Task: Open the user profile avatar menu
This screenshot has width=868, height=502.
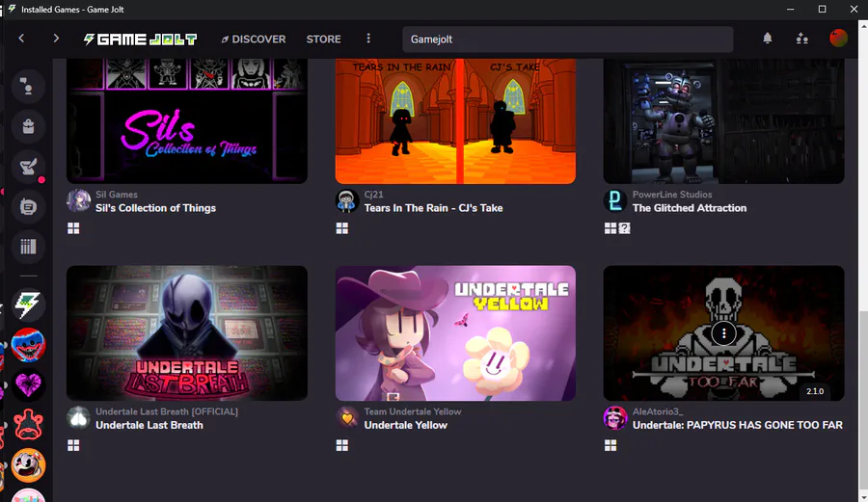Action: (x=838, y=39)
